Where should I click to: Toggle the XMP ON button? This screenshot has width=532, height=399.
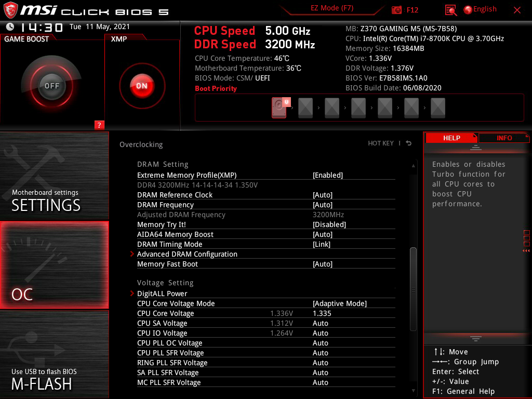pos(142,86)
